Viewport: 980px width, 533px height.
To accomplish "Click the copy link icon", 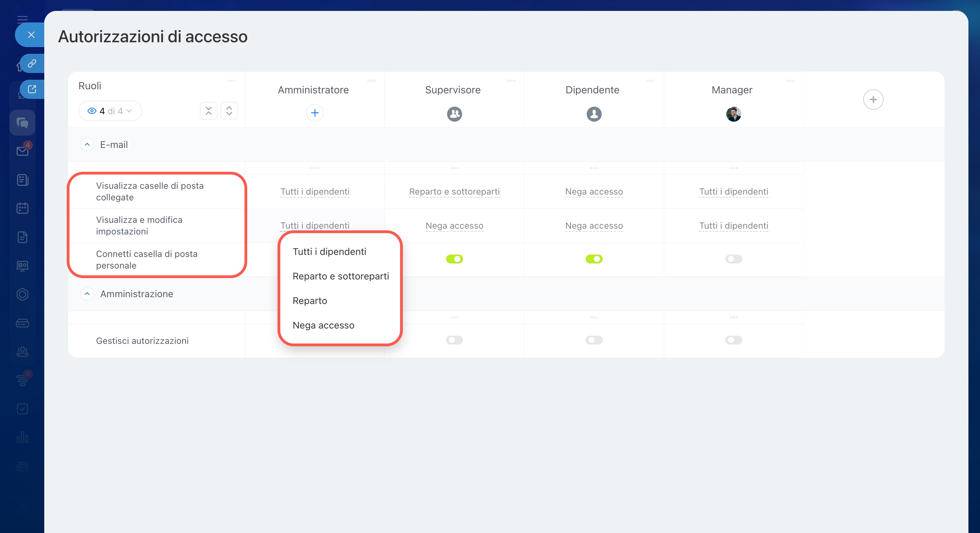I will [32, 63].
